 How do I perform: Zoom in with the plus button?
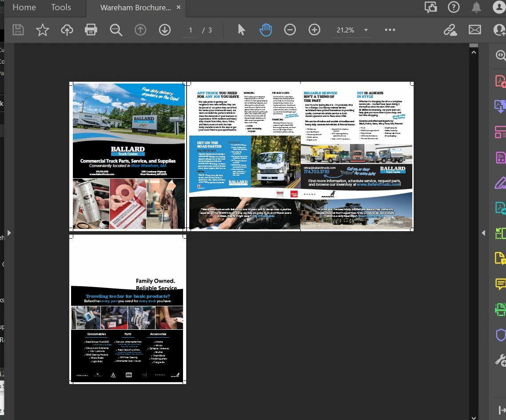coord(315,30)
